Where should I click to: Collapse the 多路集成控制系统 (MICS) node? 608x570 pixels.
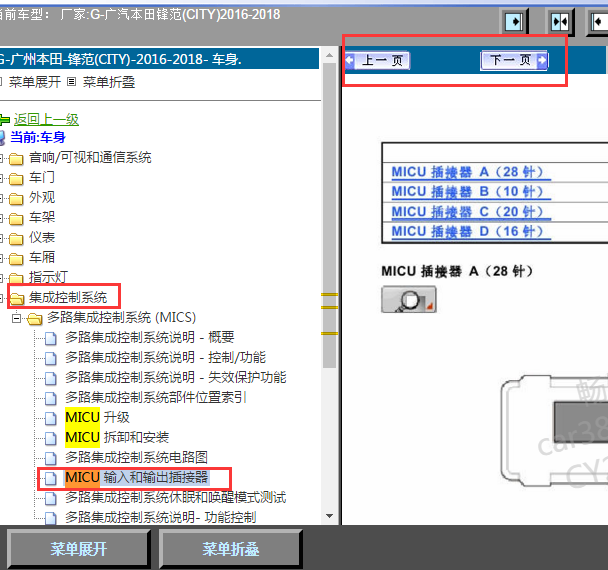pyautogui.click(x=16, y=318)
